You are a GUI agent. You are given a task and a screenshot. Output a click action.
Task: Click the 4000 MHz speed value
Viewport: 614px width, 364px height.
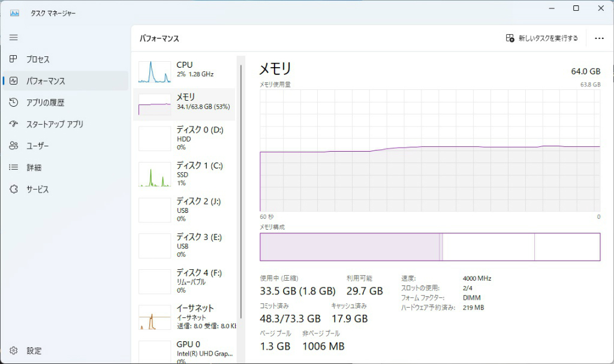click(477, 278)
